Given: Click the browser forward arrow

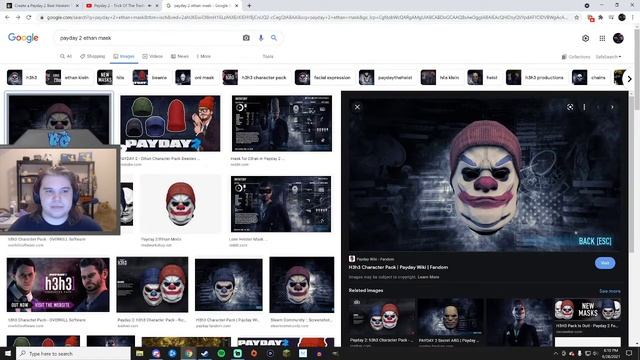Looking at the screenshot, I should [18, 18].
